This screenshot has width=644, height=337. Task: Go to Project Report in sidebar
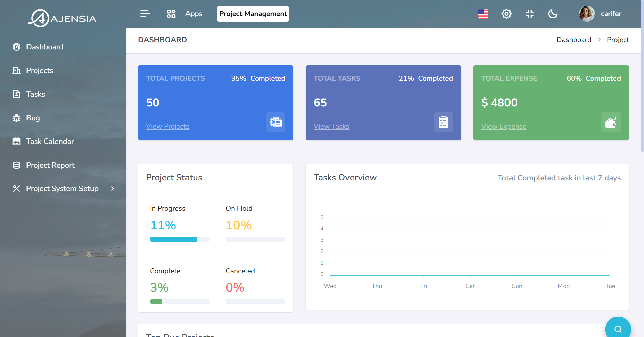(x=50, y=165)
